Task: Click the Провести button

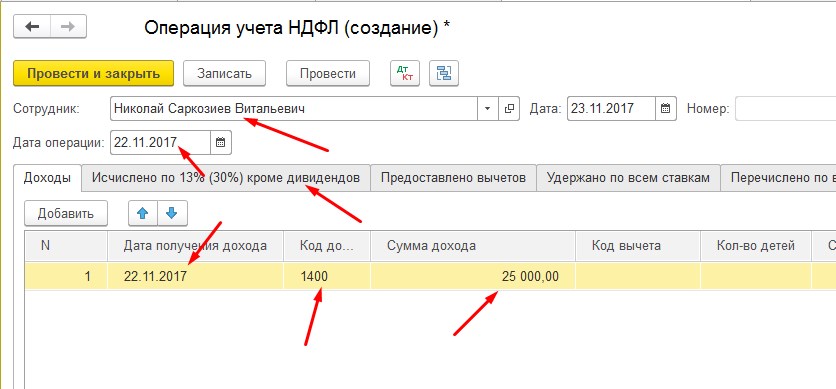Action: coord(328,73)
